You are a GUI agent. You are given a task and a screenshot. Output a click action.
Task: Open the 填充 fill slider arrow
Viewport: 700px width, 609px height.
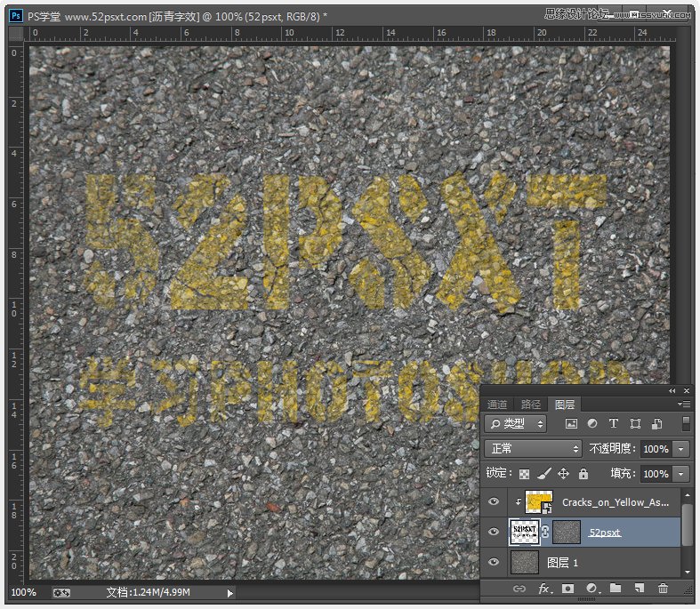[680, 474]
